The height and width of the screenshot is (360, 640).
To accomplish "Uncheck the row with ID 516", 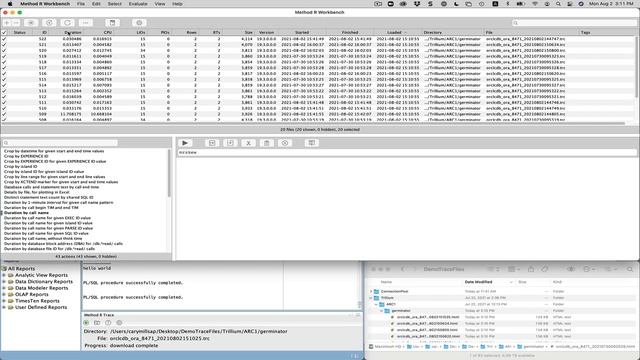I will coord(4,73).
